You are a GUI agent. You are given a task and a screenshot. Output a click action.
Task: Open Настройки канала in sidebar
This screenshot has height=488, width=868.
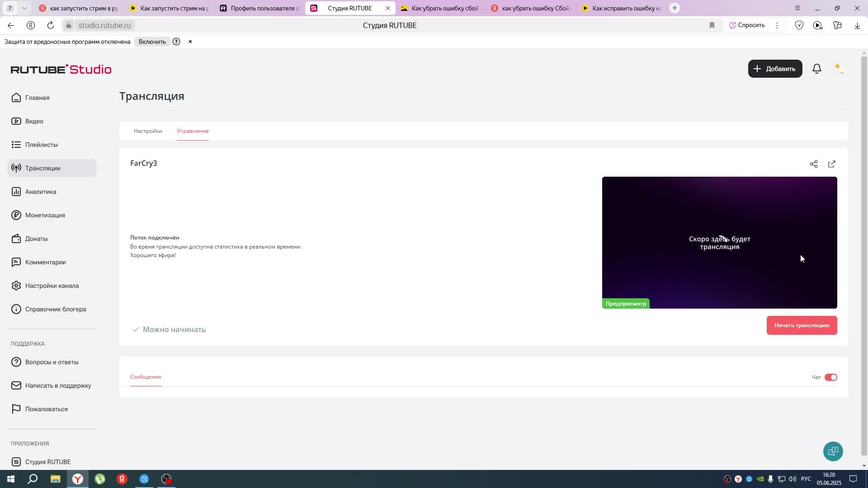point(52,286)
